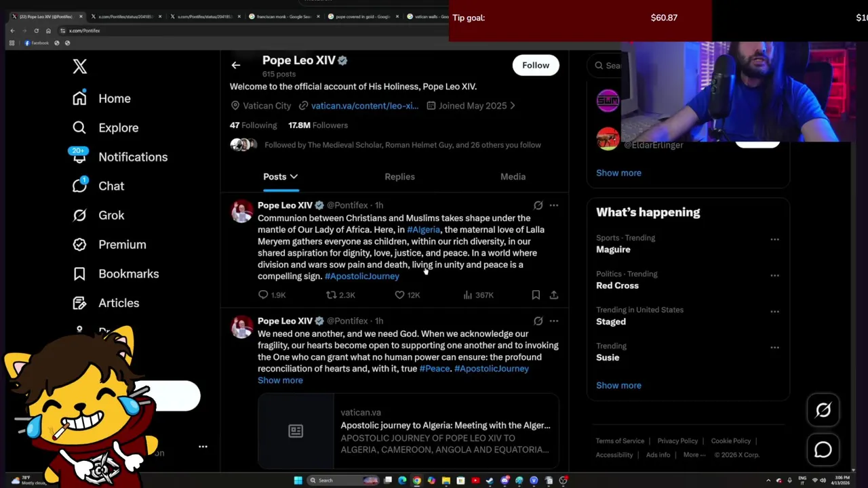Follow Pope Leo XIV
This screenshot has height=488, width=868.
pos(536,65)
